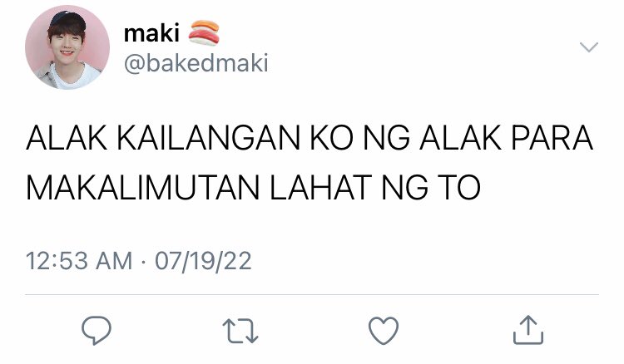
Task: Reply to the tweet via speech bubble icon
Action: (97, 330)
